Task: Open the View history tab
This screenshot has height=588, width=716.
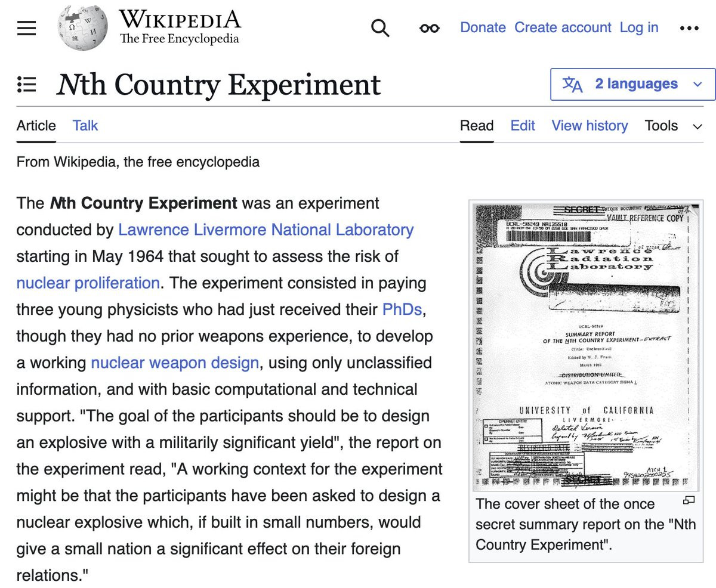Action: (x=590, y=126)
